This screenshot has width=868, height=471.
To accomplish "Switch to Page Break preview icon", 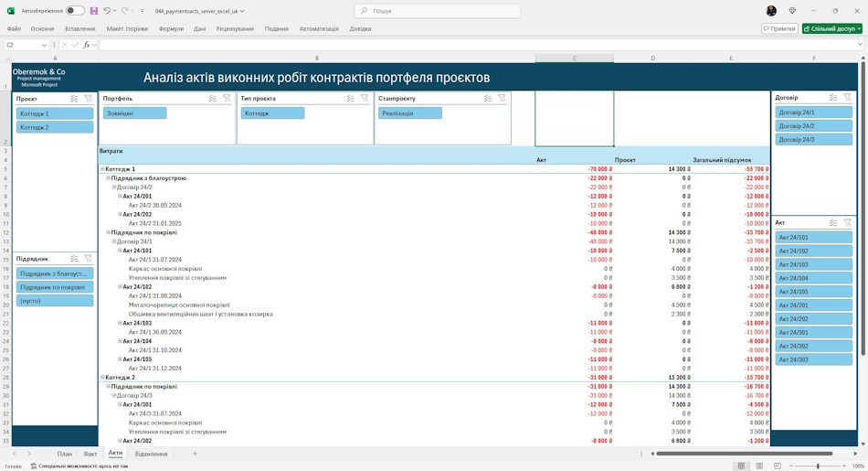I will tap(778, 466).
